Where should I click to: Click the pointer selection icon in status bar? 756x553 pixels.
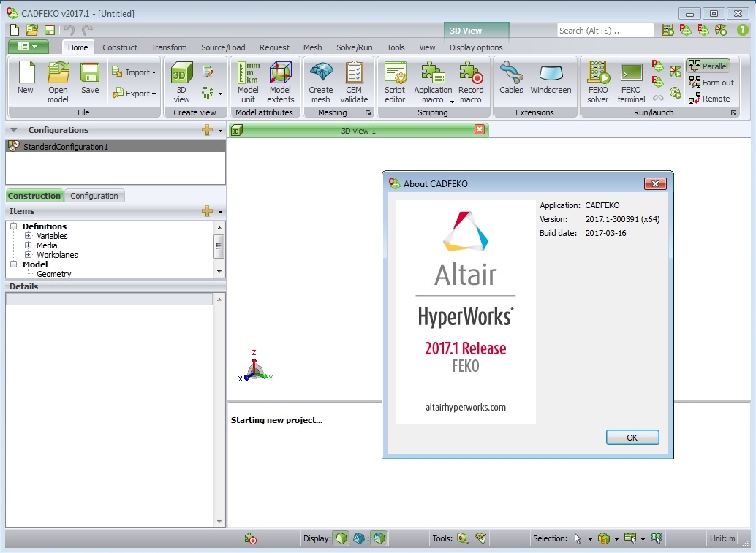click(577, 538)
